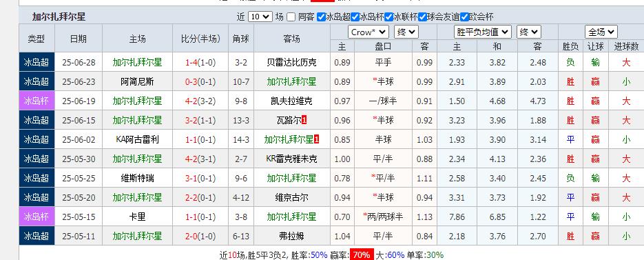The width and height of the screenshot is (644, 260).
Task: Click the 盘口 column header
Action: tap(383, 46)
